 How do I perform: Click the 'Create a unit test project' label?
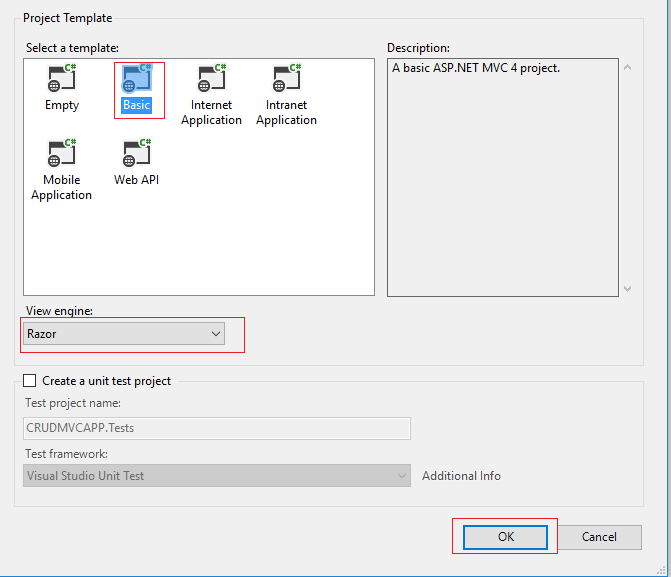106,381
